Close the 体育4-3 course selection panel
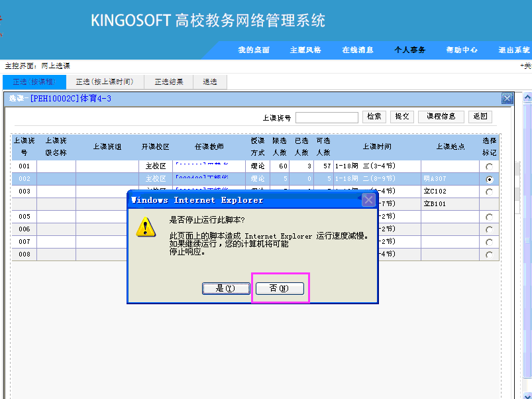Image resolution: width=532 pixels, height=399 pixels. tap(507, 98)
